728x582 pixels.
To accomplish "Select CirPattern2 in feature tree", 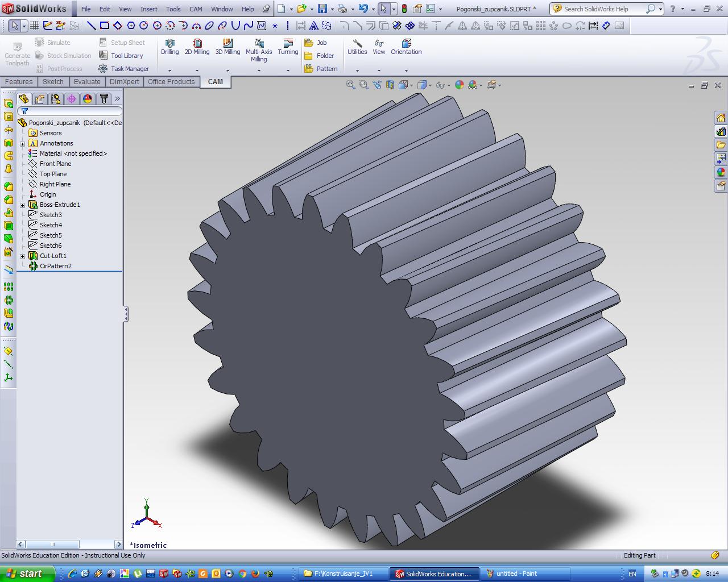I will (x=55, y=266).
